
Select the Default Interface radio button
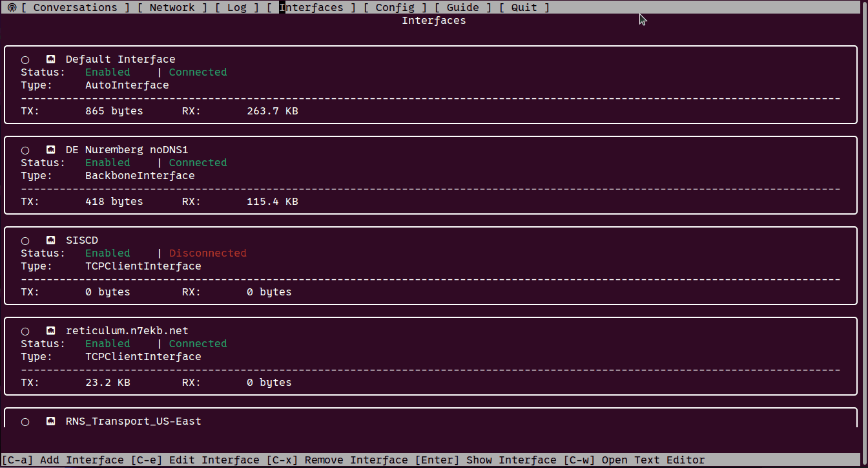coord(25,60)
